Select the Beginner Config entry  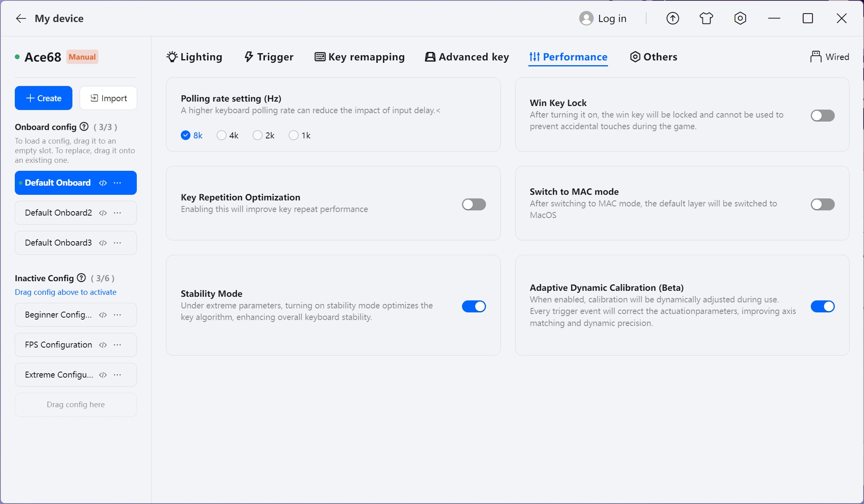[76, 315]
